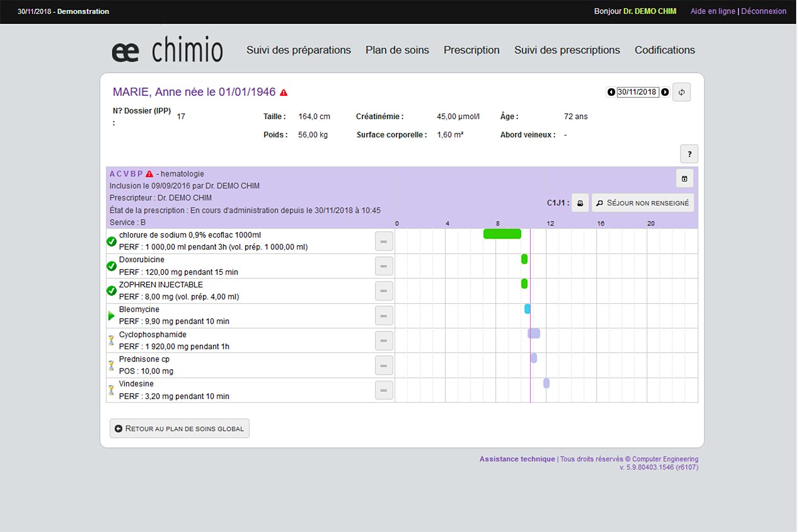The height and width of the screenshot is (532, 798).
Task: Click the calendar icon in ACVBP header
Action: (x=685, y=178)
